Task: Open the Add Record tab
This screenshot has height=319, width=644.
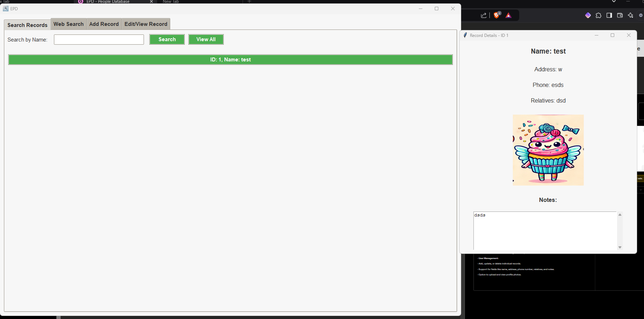Action: pyautogui.click(x=104, y=24)
